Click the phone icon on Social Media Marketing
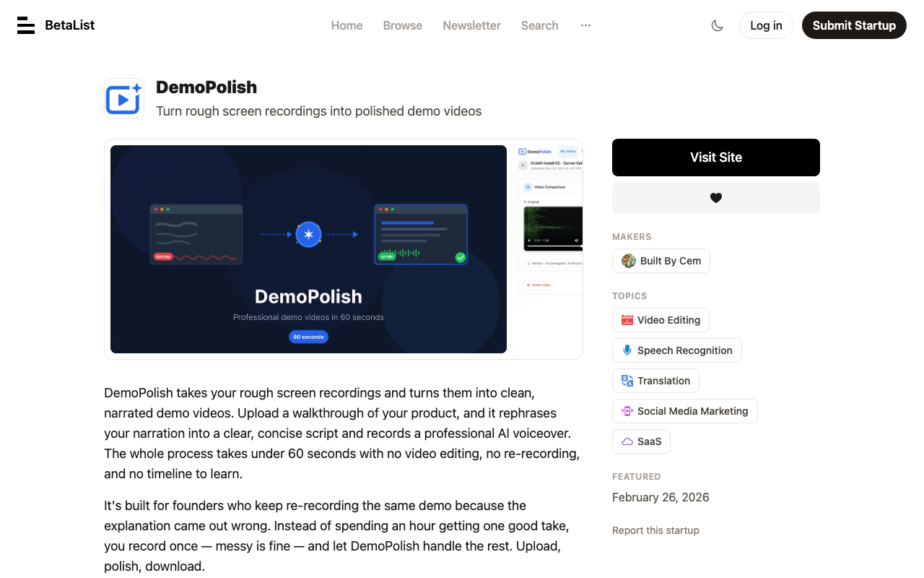The height and width of the screenshot is (578, 924). coord(627,411)
